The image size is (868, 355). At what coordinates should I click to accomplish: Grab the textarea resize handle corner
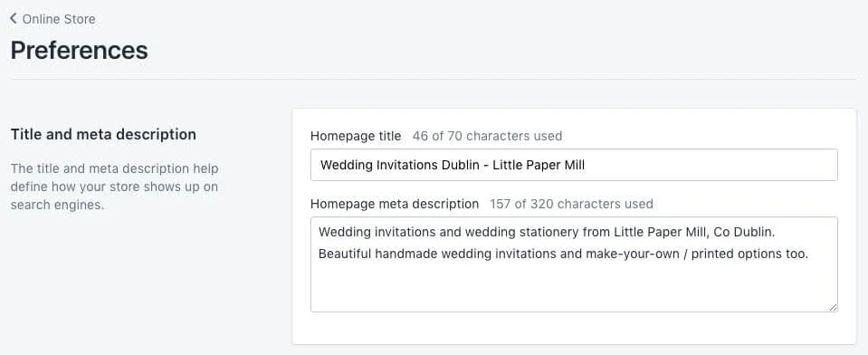click(x=833, y=307)
